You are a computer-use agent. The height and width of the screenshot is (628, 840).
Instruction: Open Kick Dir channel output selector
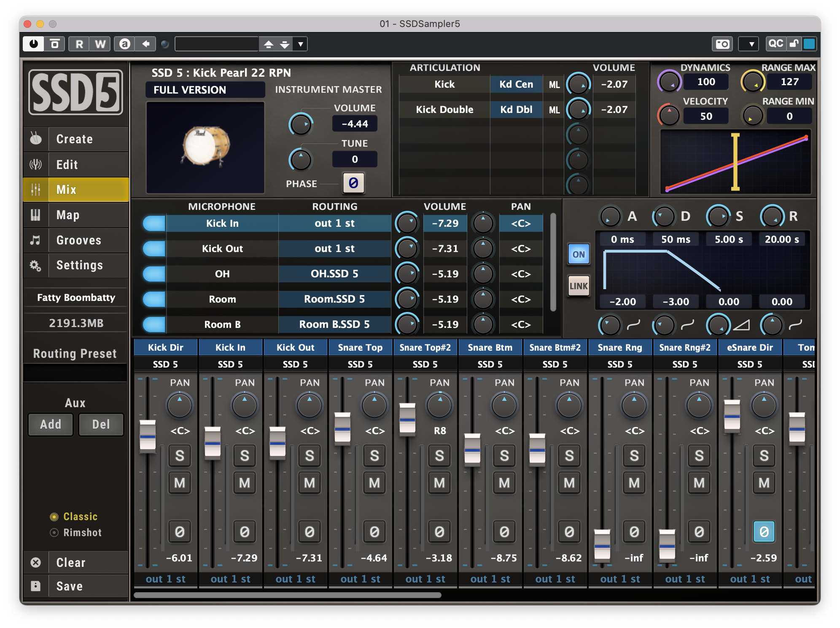(x=166, y=579)
